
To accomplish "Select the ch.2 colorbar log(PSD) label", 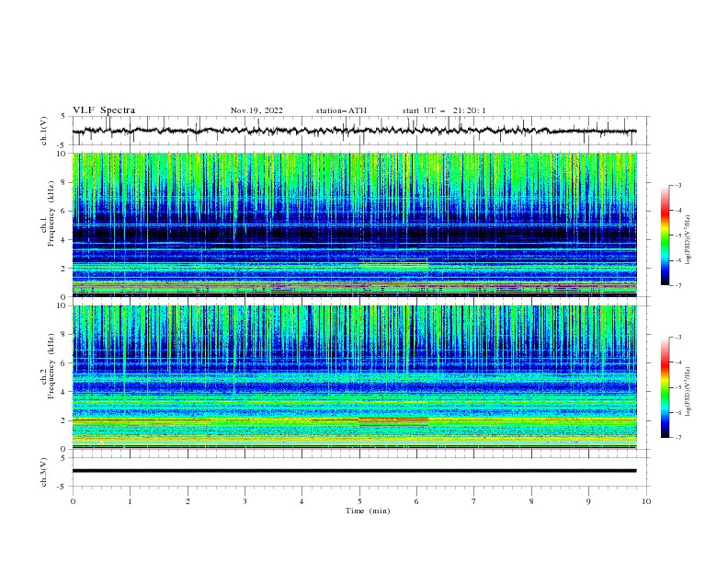I will (688, 392).
